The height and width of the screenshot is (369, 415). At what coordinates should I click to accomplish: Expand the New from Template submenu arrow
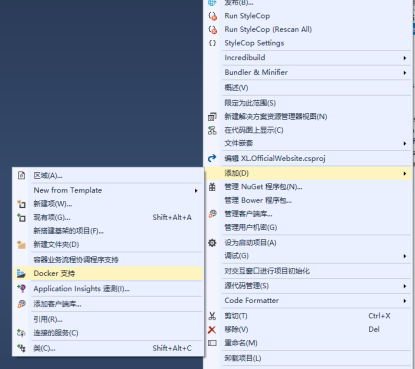(x=196, y=191)
